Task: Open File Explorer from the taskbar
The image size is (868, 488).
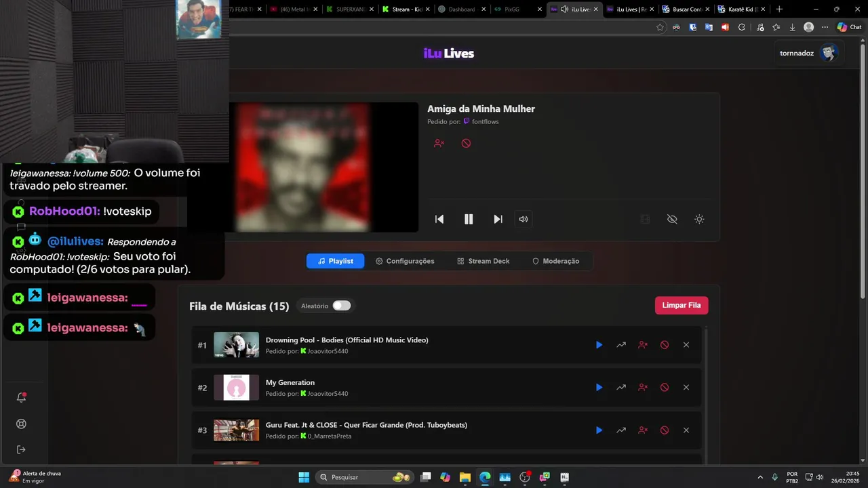Action: 465,477
